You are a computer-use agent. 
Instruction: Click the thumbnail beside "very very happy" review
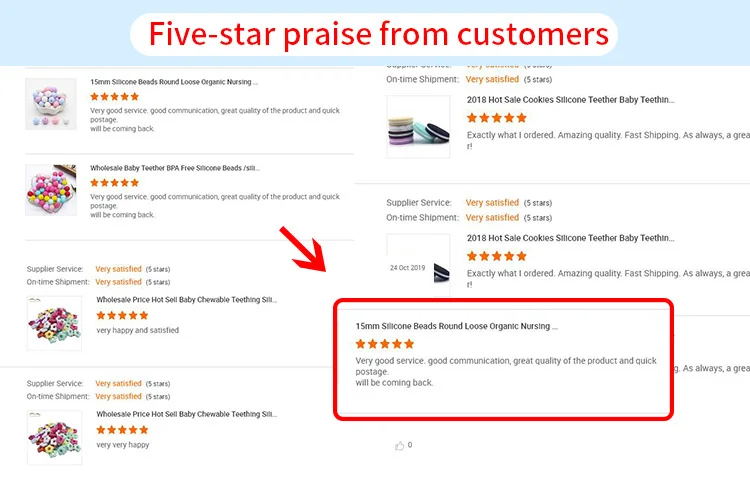51,434
